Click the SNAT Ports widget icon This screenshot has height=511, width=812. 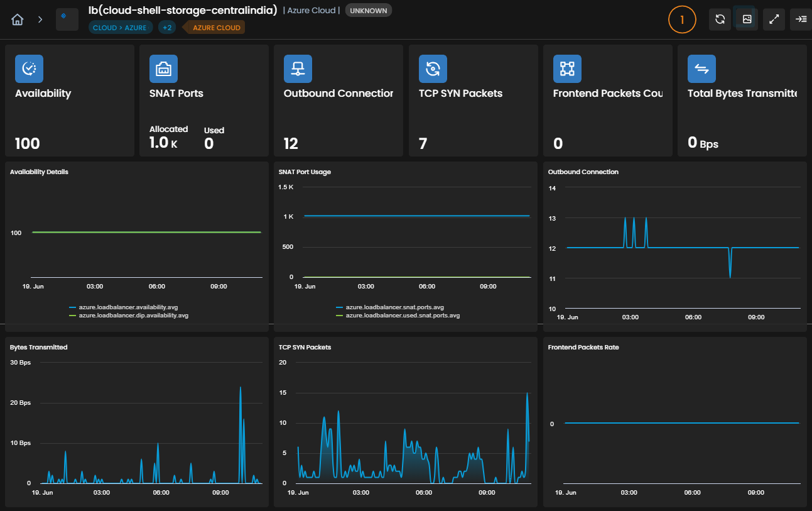[x=163, y=69]
